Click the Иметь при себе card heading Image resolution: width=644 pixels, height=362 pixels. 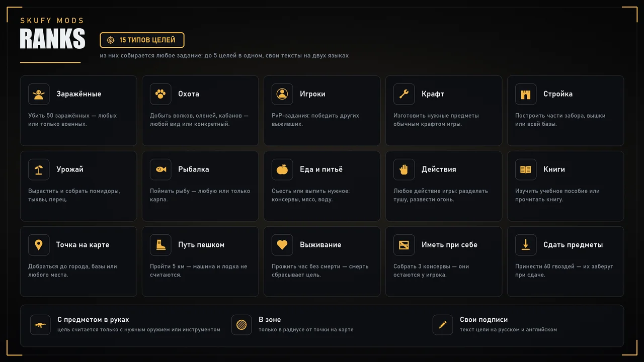pos(449,245)
